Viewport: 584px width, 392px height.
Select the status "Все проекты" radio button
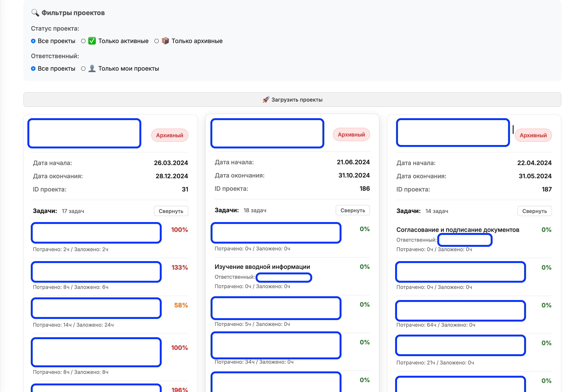(33, 41)
